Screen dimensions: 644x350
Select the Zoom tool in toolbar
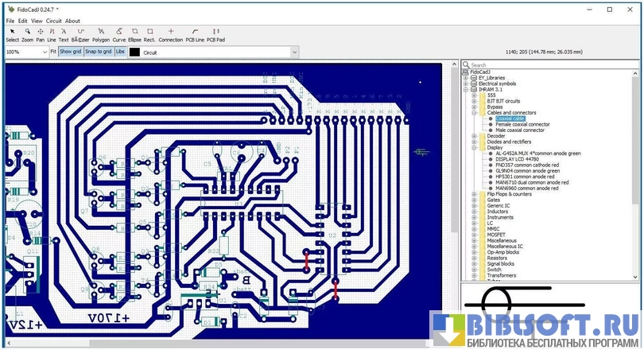point(28,34)
